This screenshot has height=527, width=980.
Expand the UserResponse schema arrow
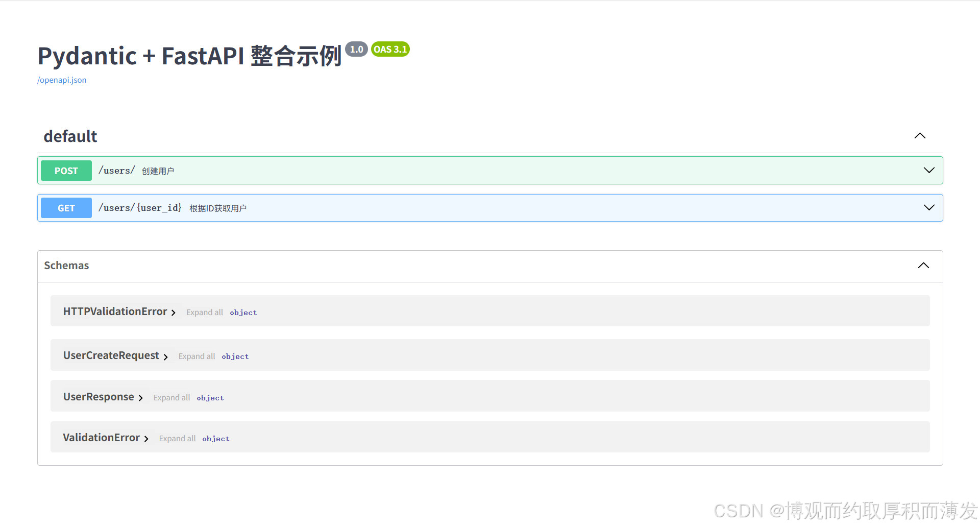coord(140,398)
